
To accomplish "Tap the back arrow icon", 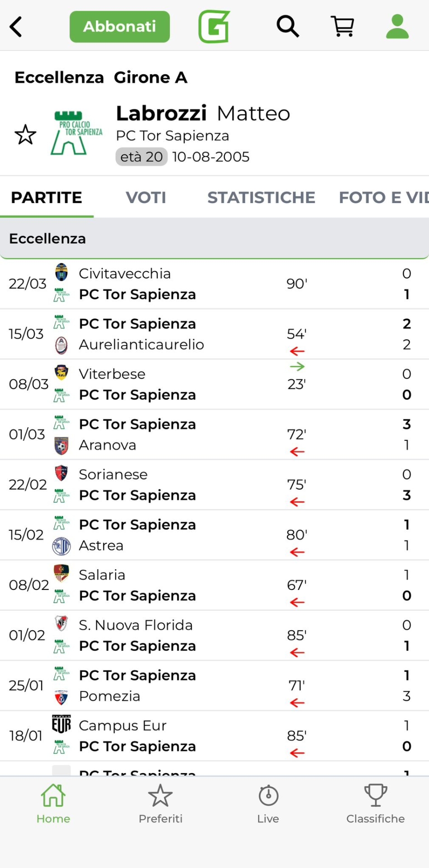I will click(16, 27).
